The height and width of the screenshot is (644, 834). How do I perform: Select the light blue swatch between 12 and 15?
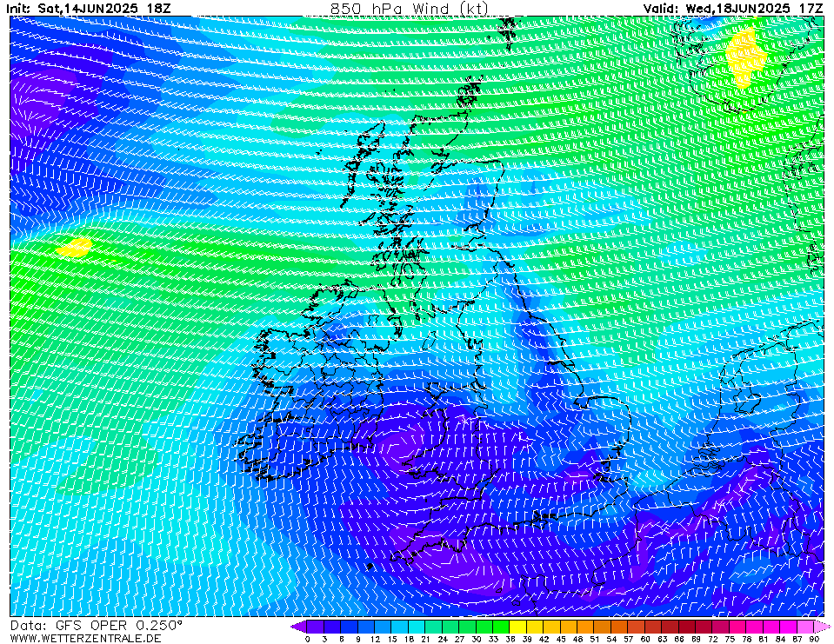pyautogui.click(x=384, y=627)
